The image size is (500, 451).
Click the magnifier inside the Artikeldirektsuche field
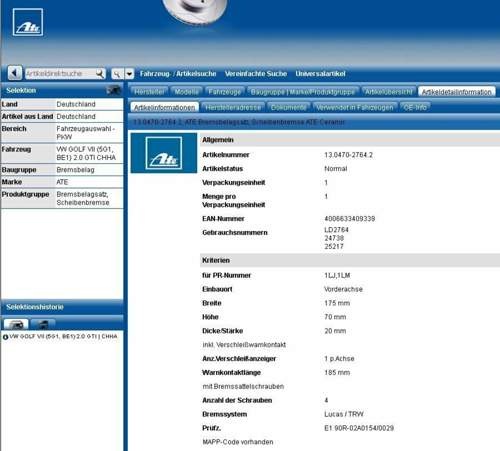[100, 73]
